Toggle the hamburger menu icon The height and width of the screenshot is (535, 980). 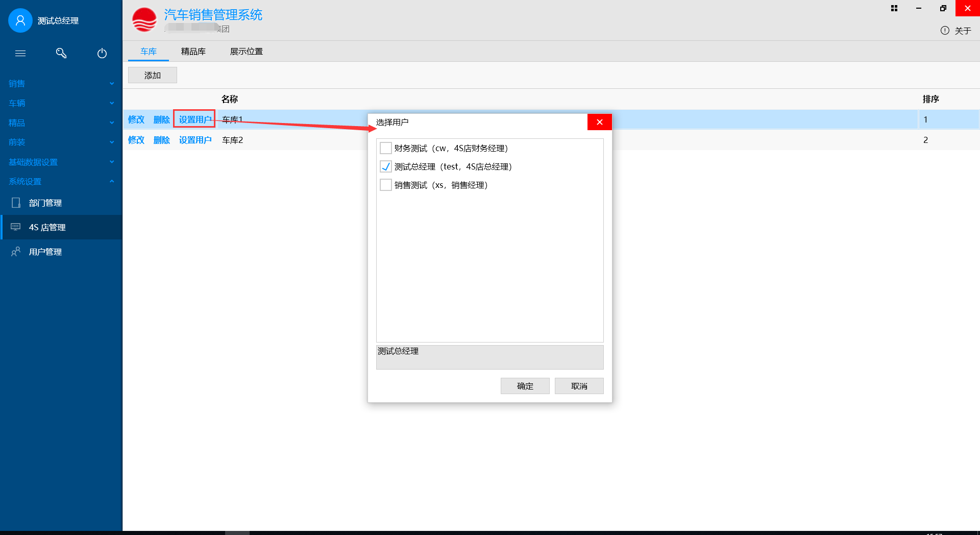pyautogui.click(x=20, y=53)
